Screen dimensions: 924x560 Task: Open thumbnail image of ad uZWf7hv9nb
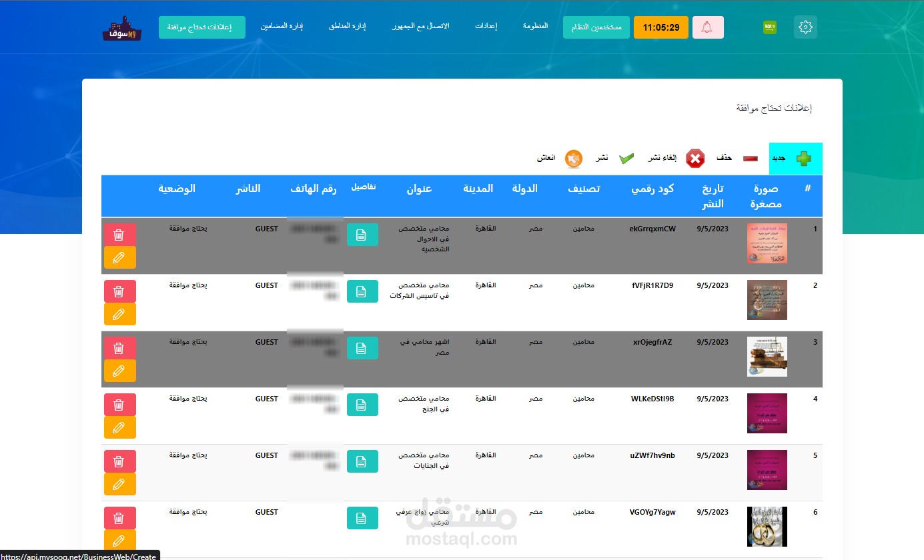click(x=767, y=470)
